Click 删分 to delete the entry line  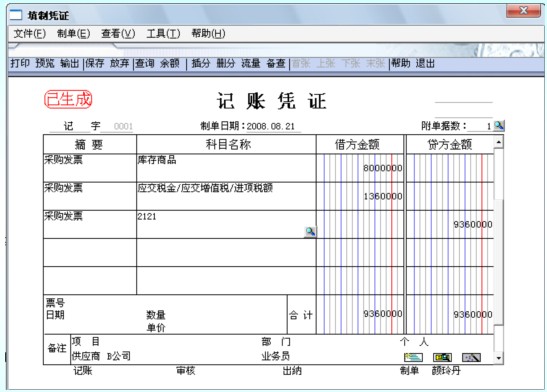click(x=226, y=63)
